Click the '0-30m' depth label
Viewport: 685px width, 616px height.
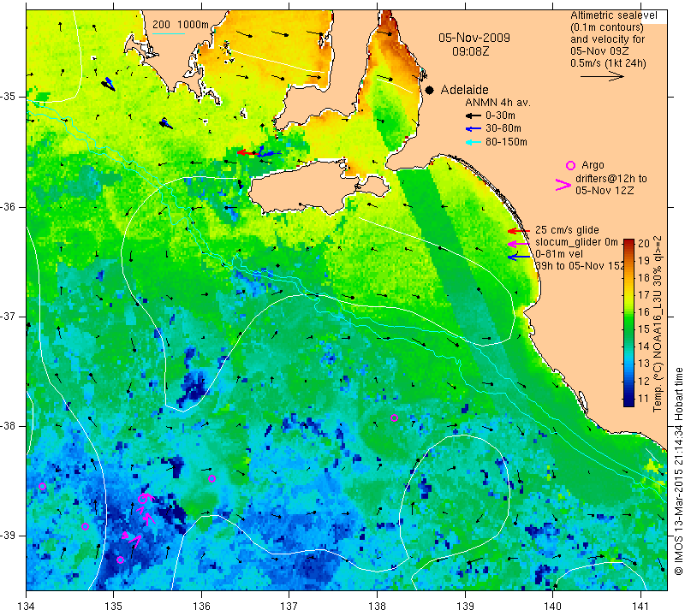tap(500, 115)
